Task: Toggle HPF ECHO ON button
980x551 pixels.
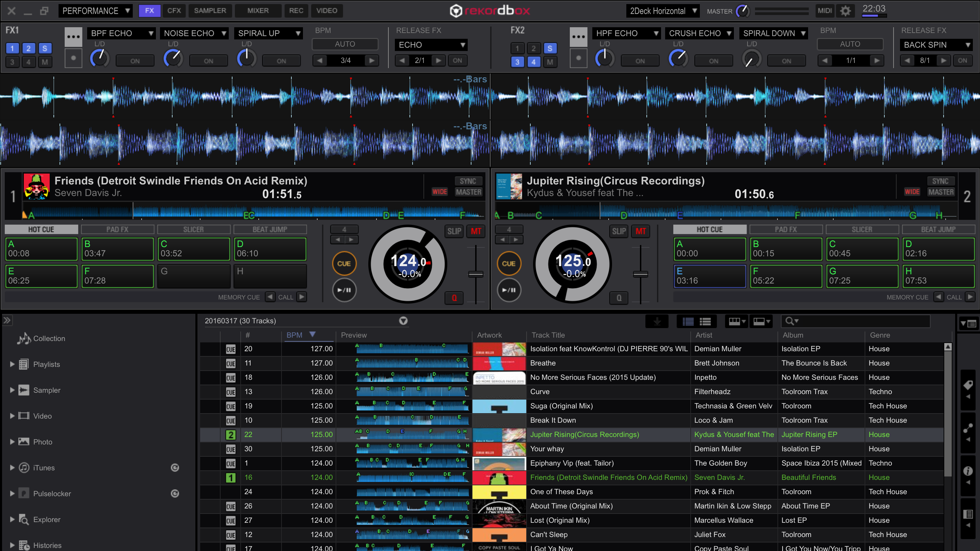Action: (640, 61)
